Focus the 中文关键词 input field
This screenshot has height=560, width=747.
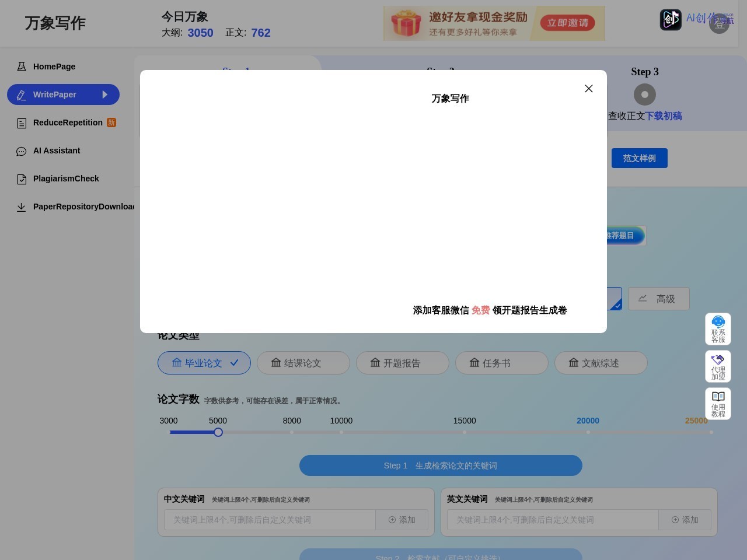click(x=270, y=520)
